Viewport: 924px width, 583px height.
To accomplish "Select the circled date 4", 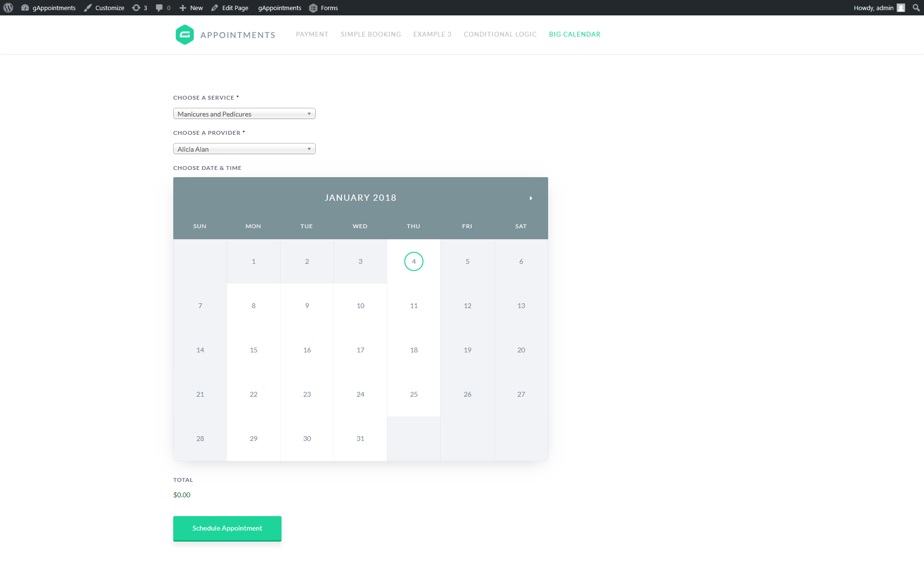I will click(x=414, y=261).
